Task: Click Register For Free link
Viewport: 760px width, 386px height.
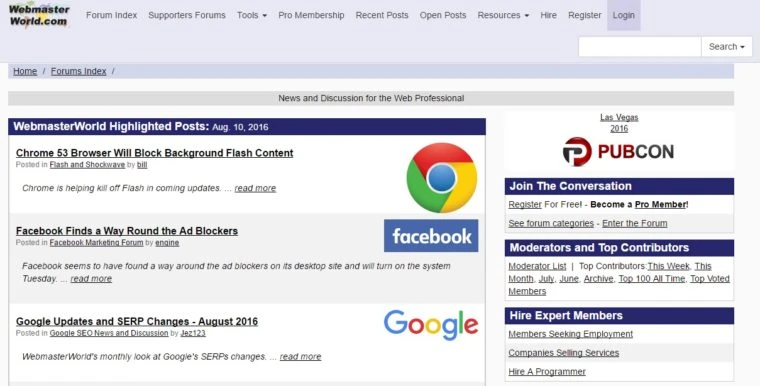Action: click(x=525, y=205)
